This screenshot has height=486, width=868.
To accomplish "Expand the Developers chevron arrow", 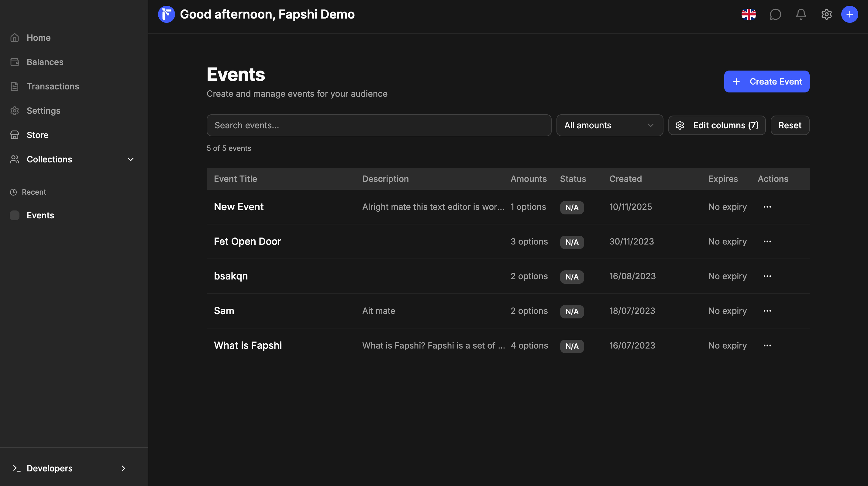I will 123,468.
